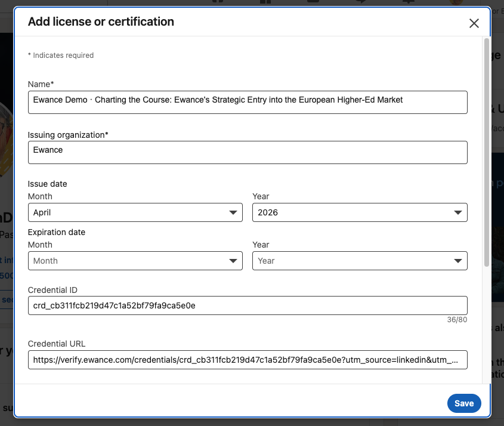The width and height of the screenshot is (504, 426).
Task: Save the license or certification
Action: (x=464, y=403)
